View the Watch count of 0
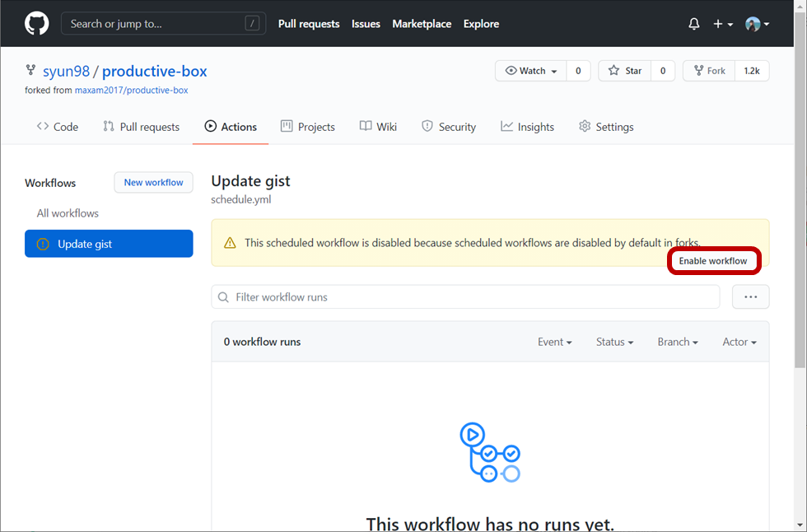The image size is (807, 532). pyautogui.click(x=578, y=71)
